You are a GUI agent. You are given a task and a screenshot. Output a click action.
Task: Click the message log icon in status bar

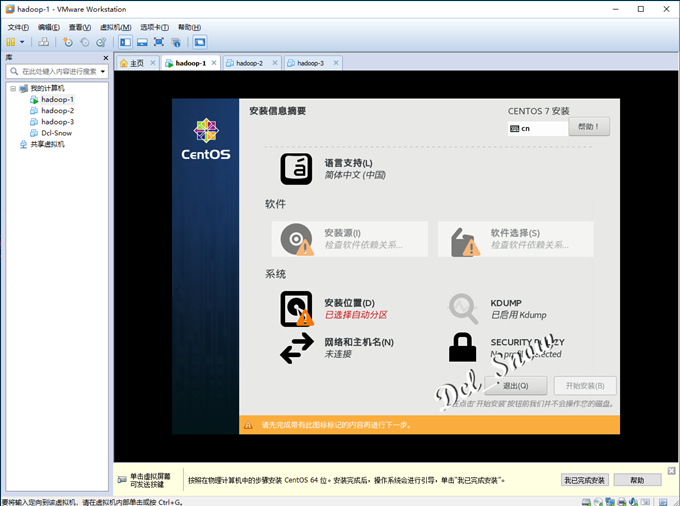point(663,502)
